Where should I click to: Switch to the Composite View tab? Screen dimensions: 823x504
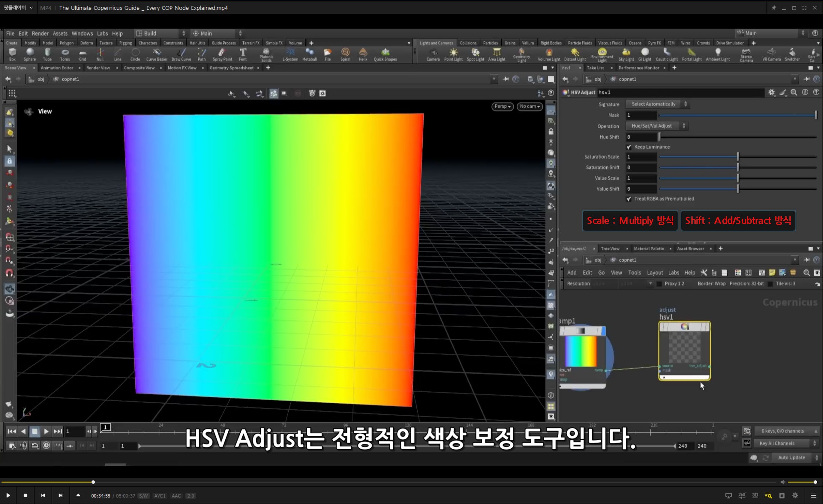pyautogui.click(x=139, y=68)
